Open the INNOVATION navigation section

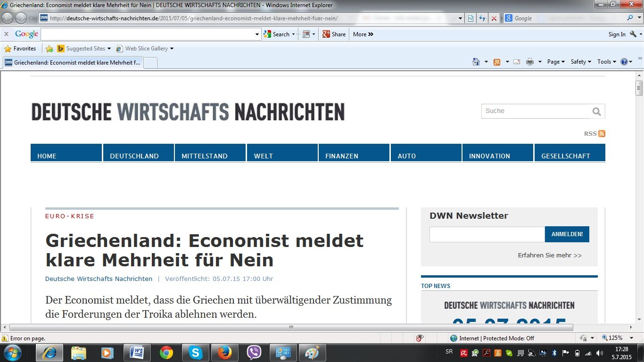point(498,153)
